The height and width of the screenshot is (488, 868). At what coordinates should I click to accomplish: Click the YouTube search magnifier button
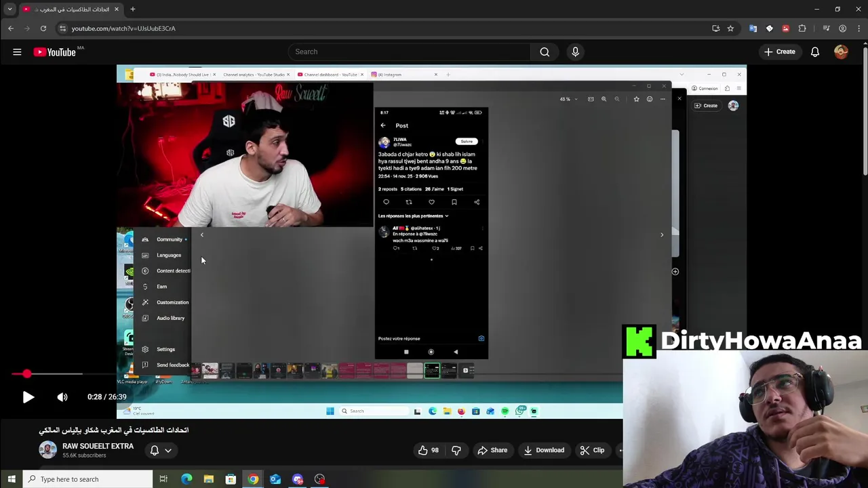pyautogui.click(x=545, y=52)
